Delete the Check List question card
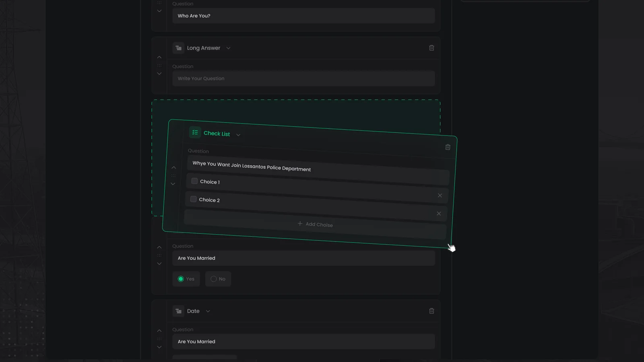 click(448, 147)
